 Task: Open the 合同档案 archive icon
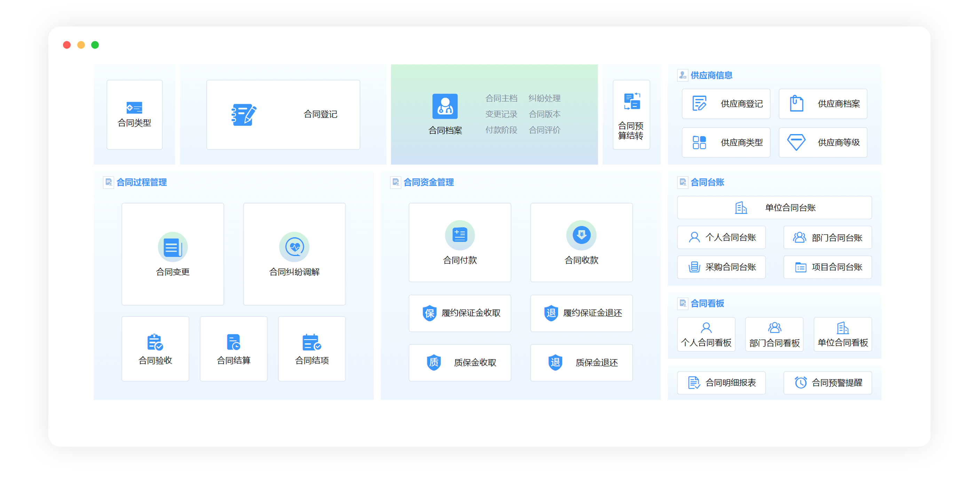(x=445, y=107)
